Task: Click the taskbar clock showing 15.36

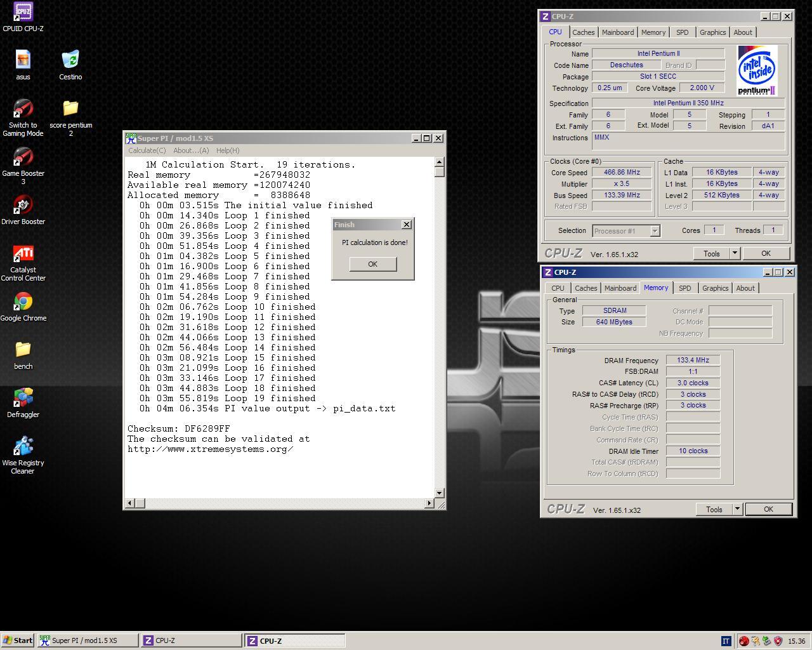Action: click(x=796, y=641)
